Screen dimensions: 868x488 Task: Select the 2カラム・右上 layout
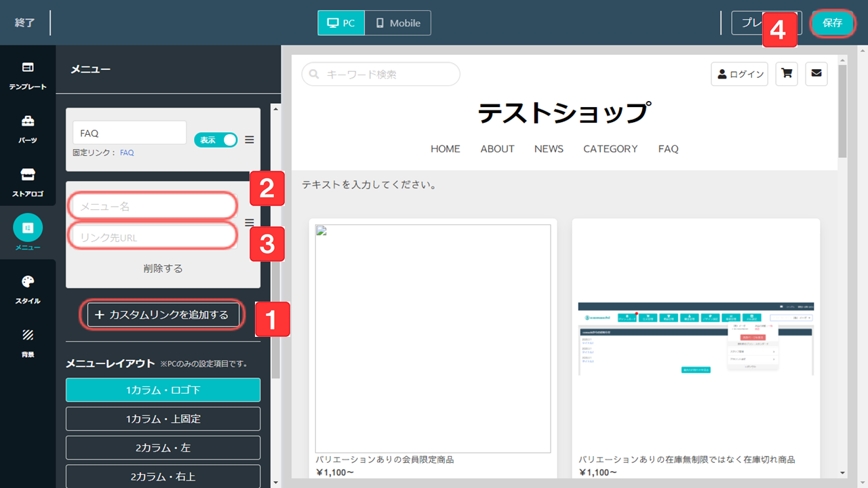(x=163, y=476)
